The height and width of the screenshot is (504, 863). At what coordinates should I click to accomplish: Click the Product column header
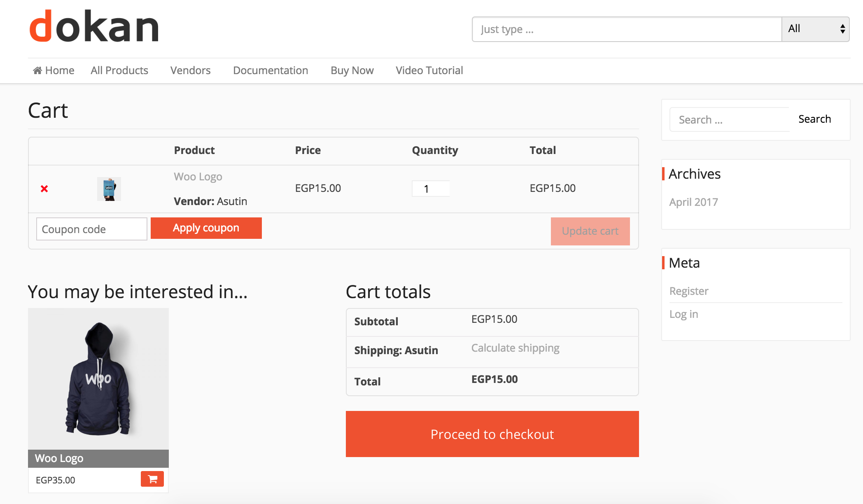coord(194,150)
